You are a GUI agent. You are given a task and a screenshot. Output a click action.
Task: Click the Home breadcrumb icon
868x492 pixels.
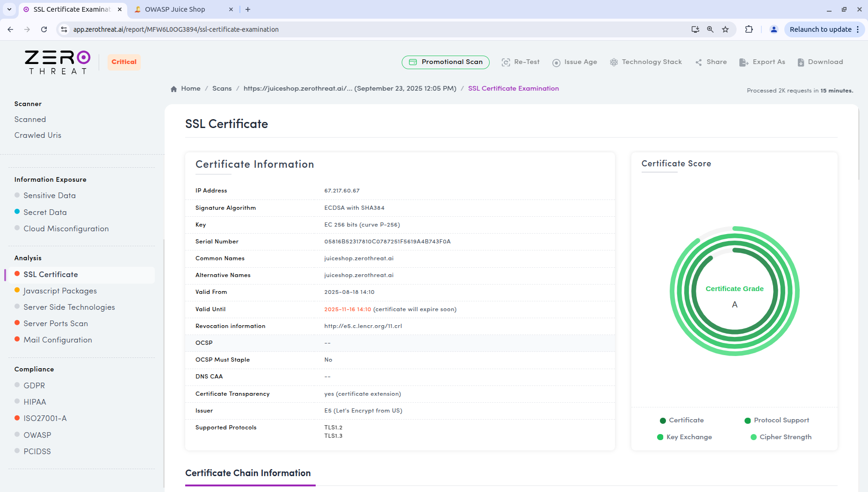pyautogui.click(x=174, y=89)
